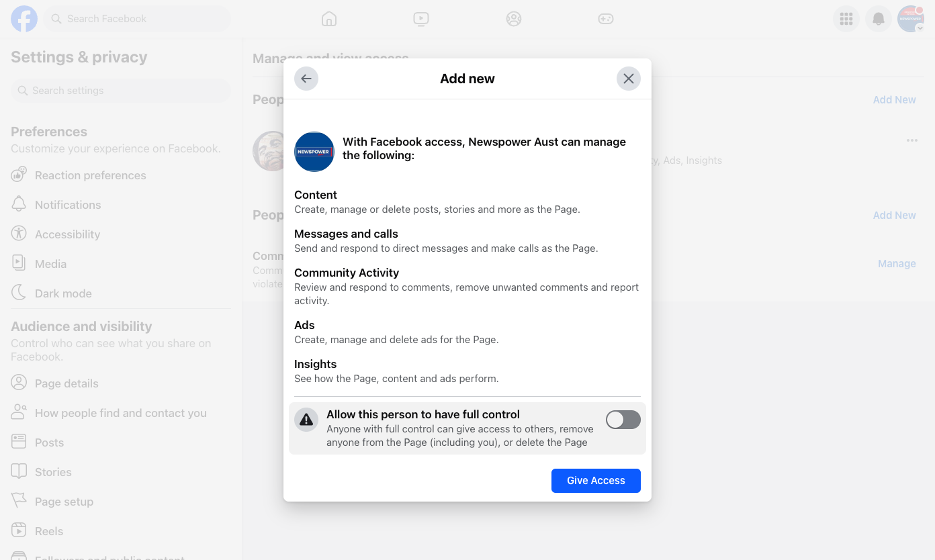Image resolution: width=935 pixels, height=560 pixels.
Task: Open Reaction preferences in the sidebar
Action: 121,175
